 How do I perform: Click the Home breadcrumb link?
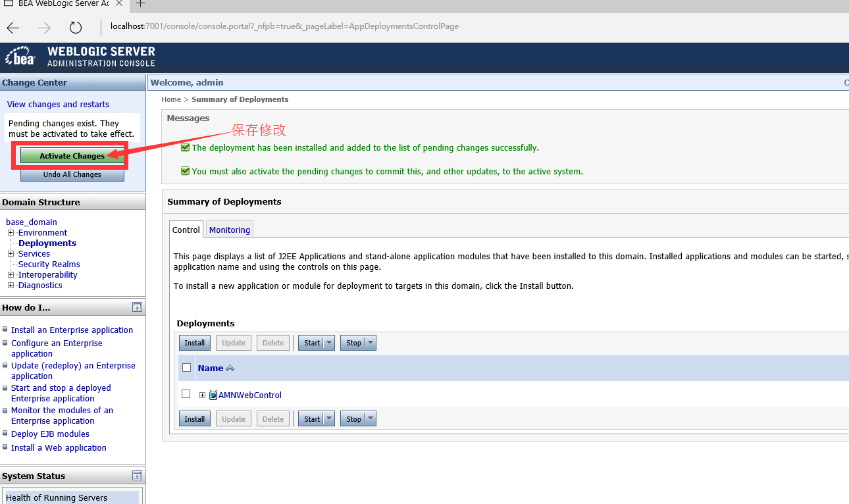171,99
